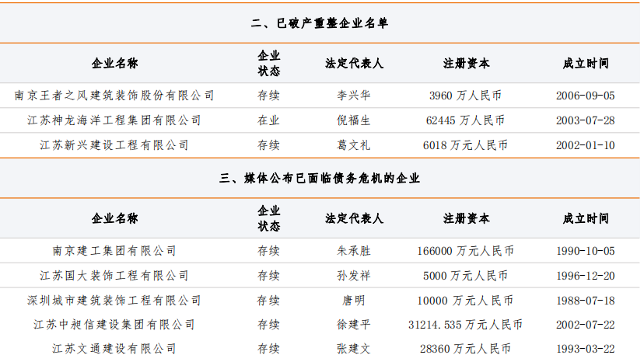Image resolution: width=644 pixels, height=362 pixels.
Task: Click status '存续' in 葛文礼's row
Action: point(268,145)
